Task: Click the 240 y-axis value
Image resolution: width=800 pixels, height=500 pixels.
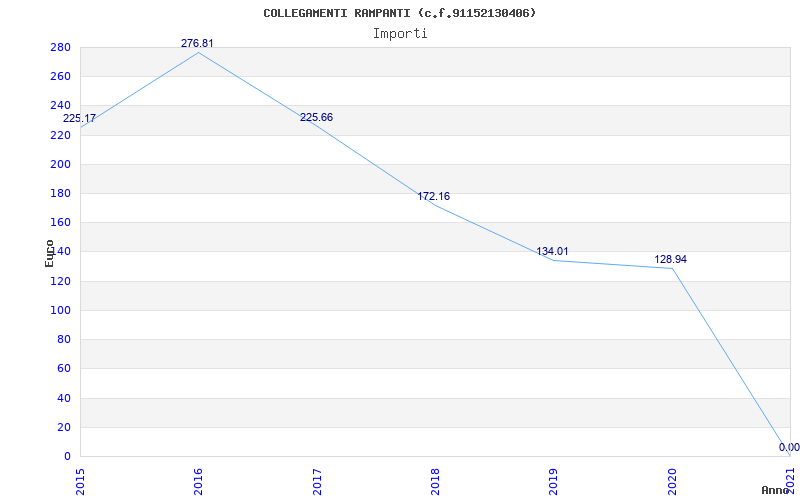Action: pos(60,106)
